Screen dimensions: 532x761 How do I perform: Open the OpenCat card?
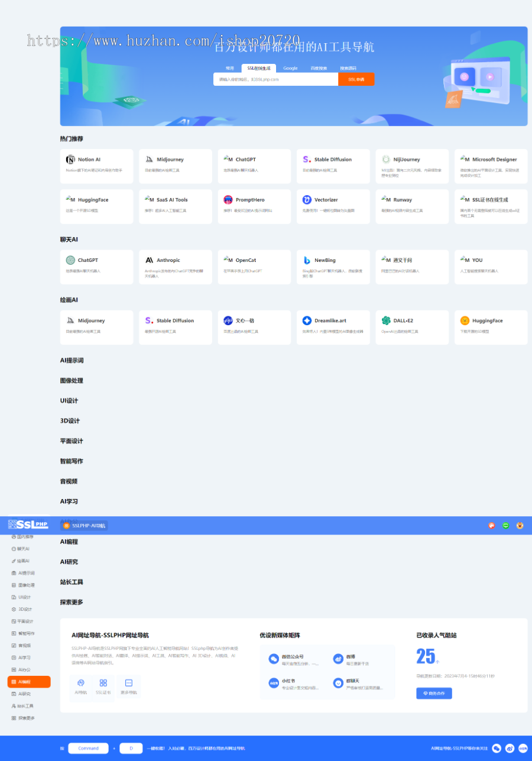click(x=254, y=267)
